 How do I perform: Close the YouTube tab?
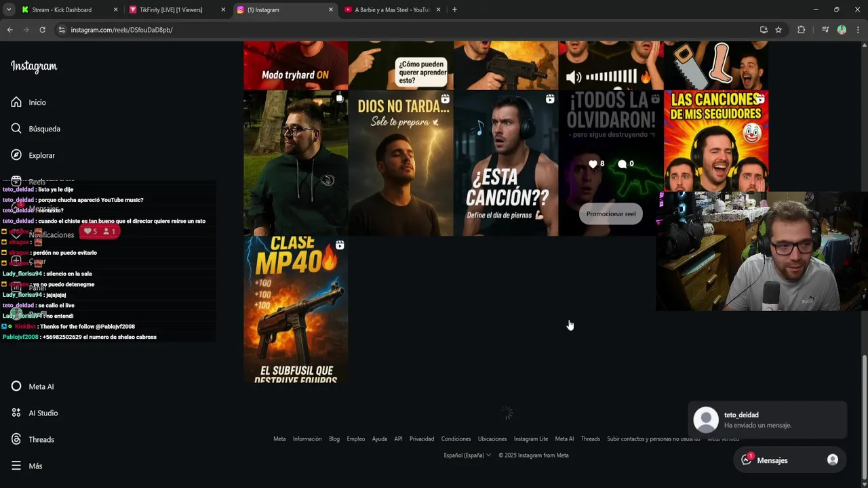click(438, 9)
